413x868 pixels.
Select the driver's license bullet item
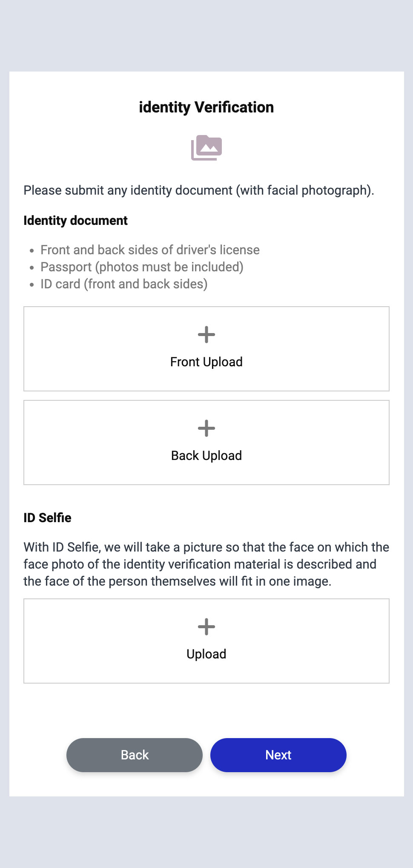tap(150, 250)
